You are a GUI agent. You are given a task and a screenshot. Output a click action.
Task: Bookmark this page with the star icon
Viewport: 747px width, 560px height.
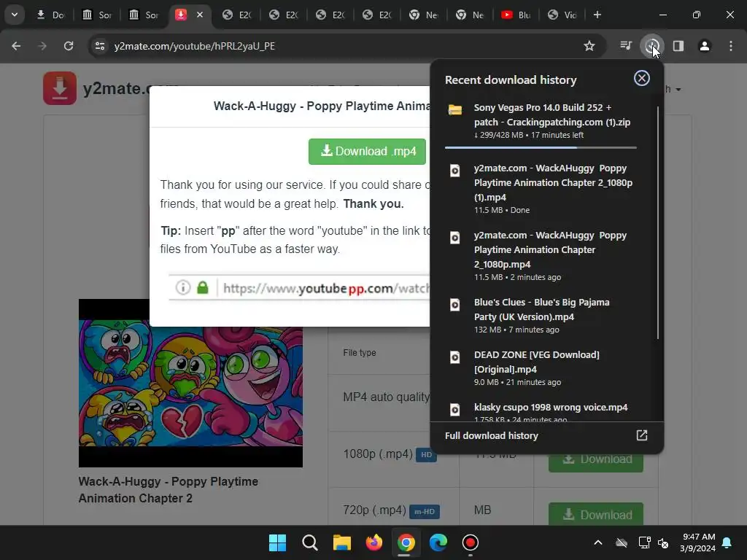tap(589, 46)
